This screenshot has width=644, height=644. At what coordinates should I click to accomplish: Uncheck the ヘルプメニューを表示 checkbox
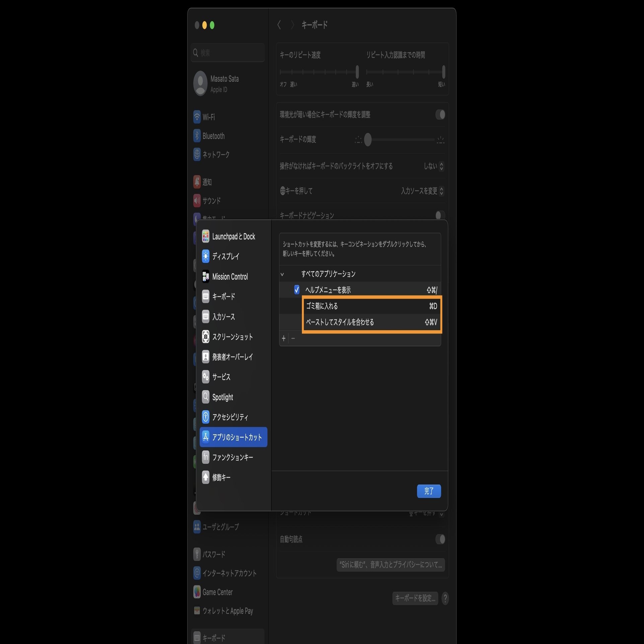point(297,290)
